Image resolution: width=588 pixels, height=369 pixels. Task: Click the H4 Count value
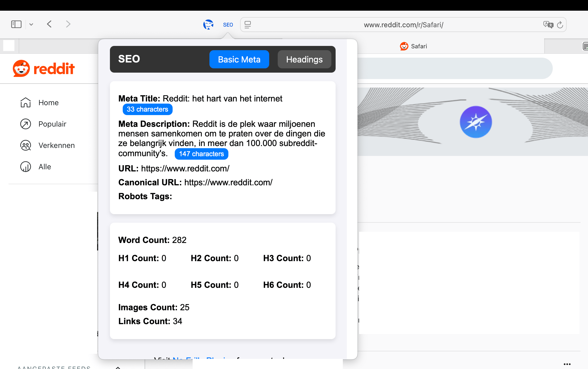click(x=164, y=285)
